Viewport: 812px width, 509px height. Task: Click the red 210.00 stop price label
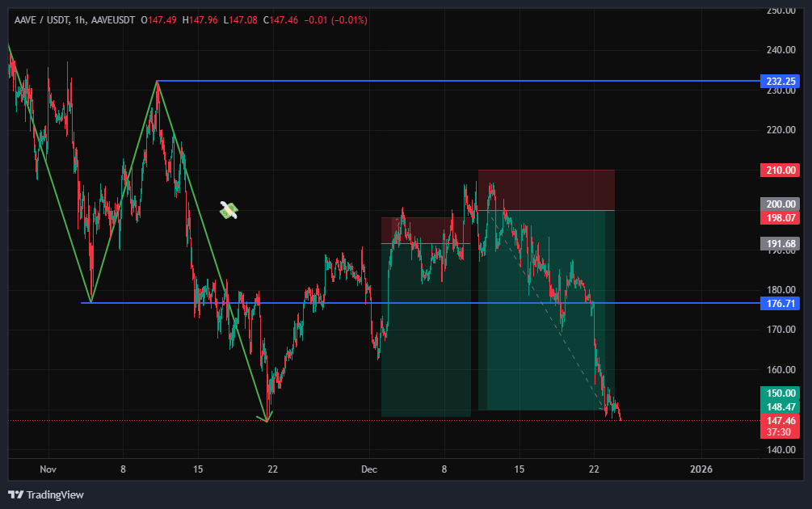(x=780, y=170)
